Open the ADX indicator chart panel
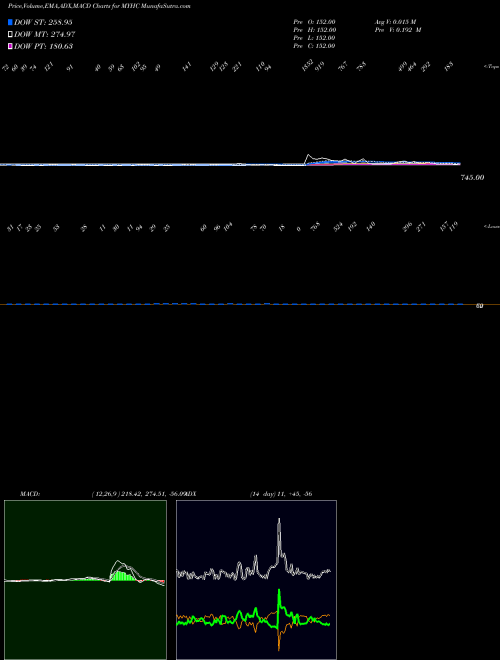The height and width of the screenshot is (660, 500). click(256, 580)
